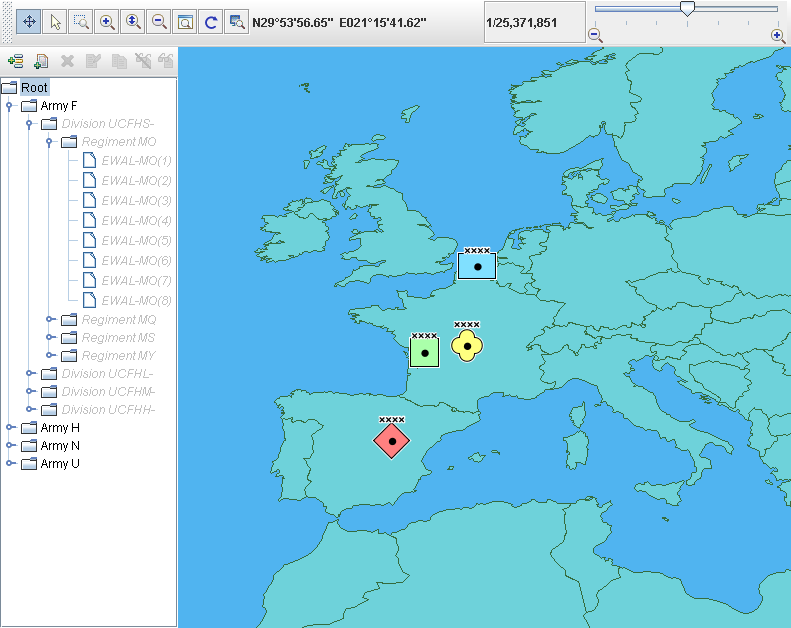Click the zoom out magnifier tool
791x628 pixels.
click(159, 21)
